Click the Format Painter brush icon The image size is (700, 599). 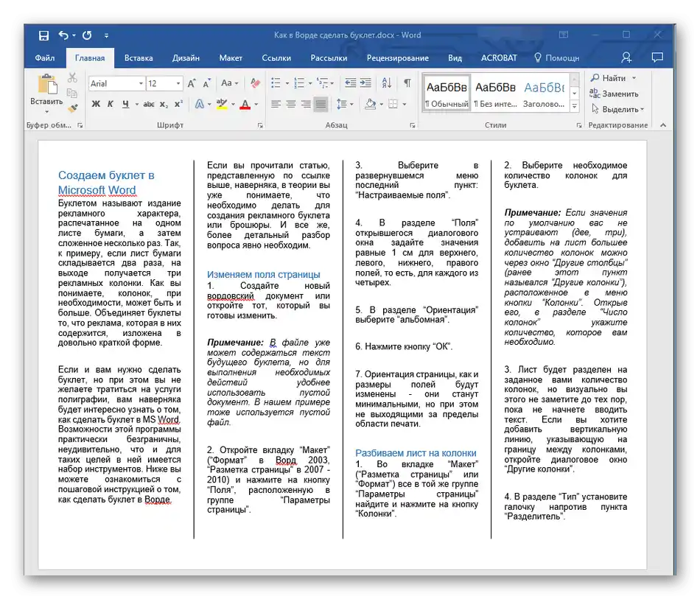[x=72, y=108]
